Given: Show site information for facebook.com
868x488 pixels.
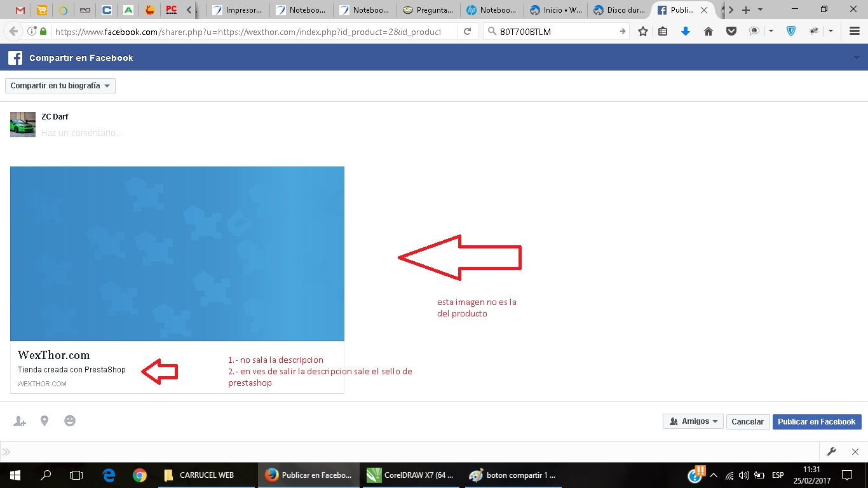Looking at the screenshot, I should tap(32, 31).
